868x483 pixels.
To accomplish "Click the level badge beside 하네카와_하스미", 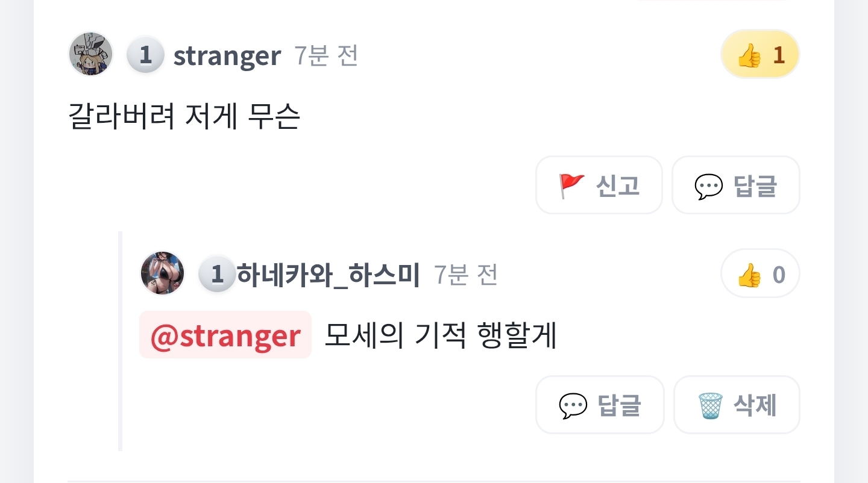I will tap(218, 275).
